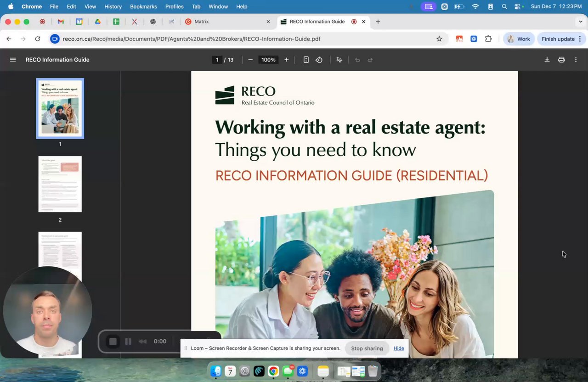
Task: Click the Wi-Fi status icon
Action: pos(475,6)
